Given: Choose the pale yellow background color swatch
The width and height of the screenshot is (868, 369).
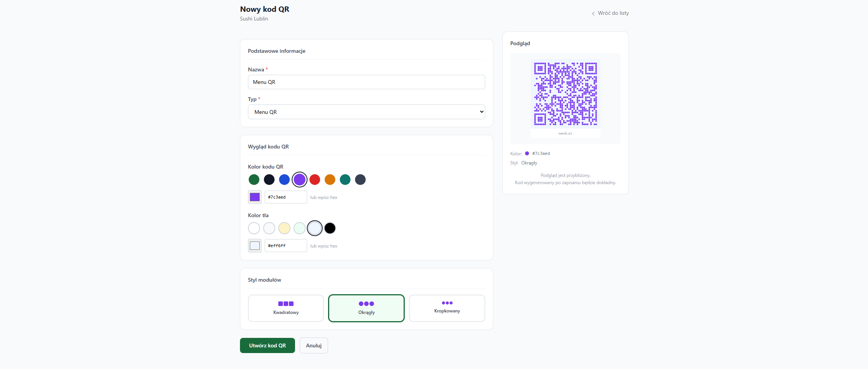Looking at the screenshot, I should [284, 228].
